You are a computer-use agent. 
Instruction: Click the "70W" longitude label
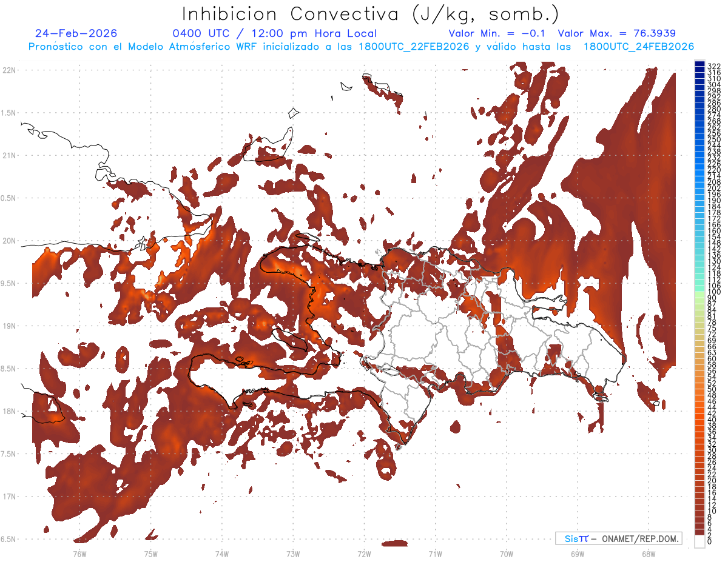[x=506, y=554]
